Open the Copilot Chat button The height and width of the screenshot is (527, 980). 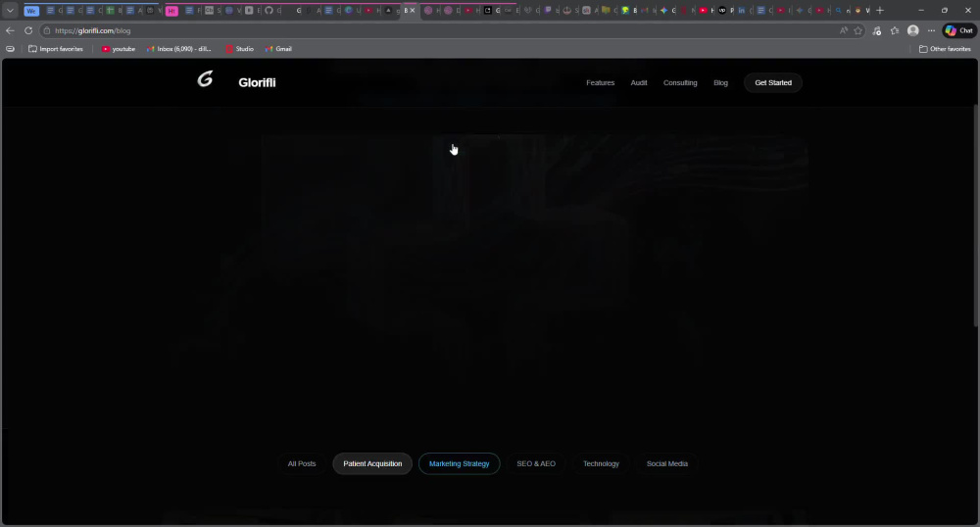pyautogui.click(x=959, y=30)
